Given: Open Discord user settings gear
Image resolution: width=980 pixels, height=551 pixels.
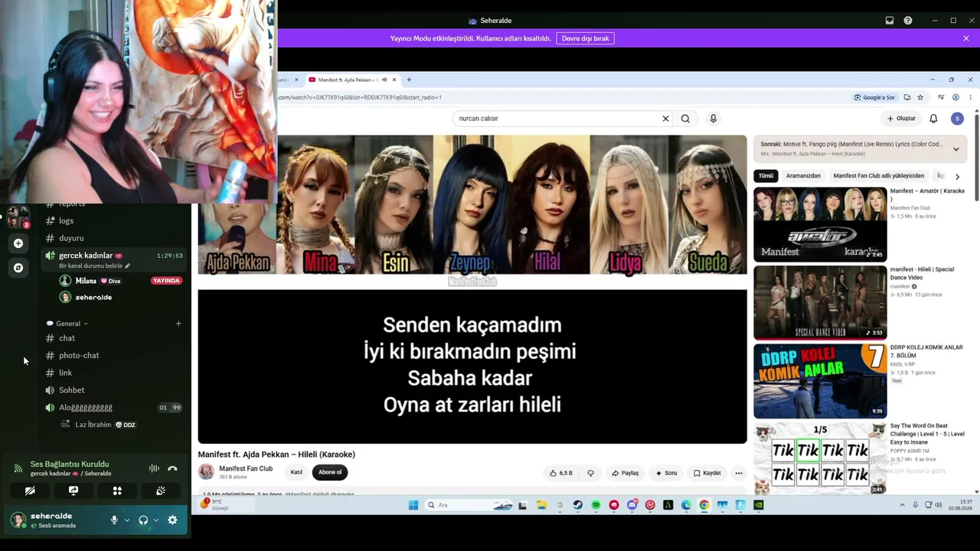Looking at the screenshot, I should pyautogui.click(x=172, y=520).
